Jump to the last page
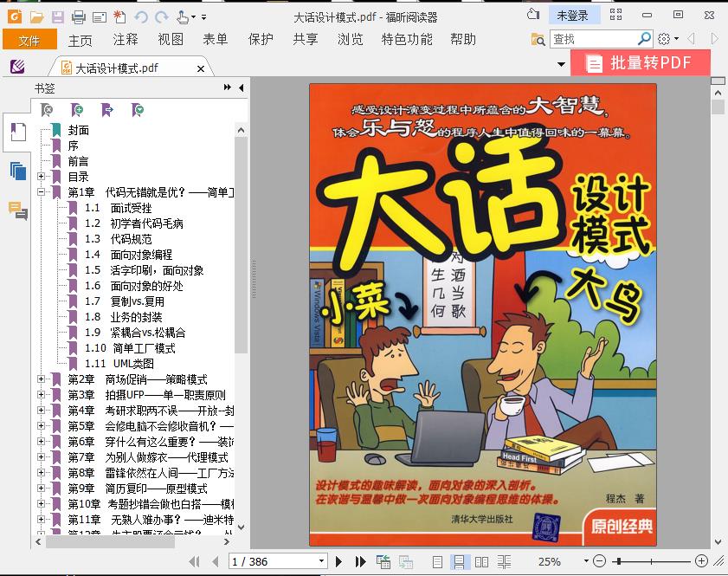 tap(360, 561)
